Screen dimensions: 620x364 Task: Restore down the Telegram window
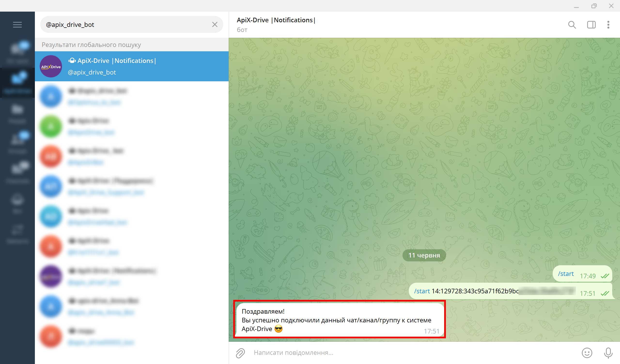coord(594,6)
